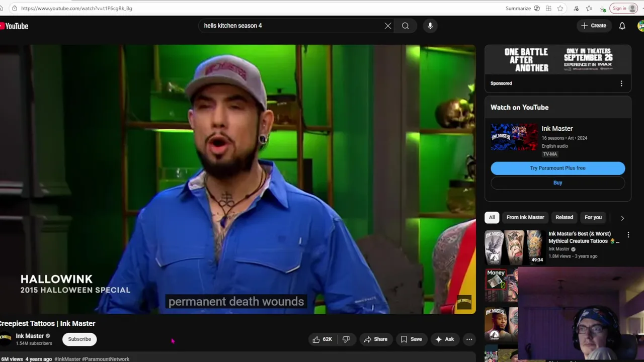Click the Sponsored label
Screen dimensions: 644x362
[x=501, y=83]
